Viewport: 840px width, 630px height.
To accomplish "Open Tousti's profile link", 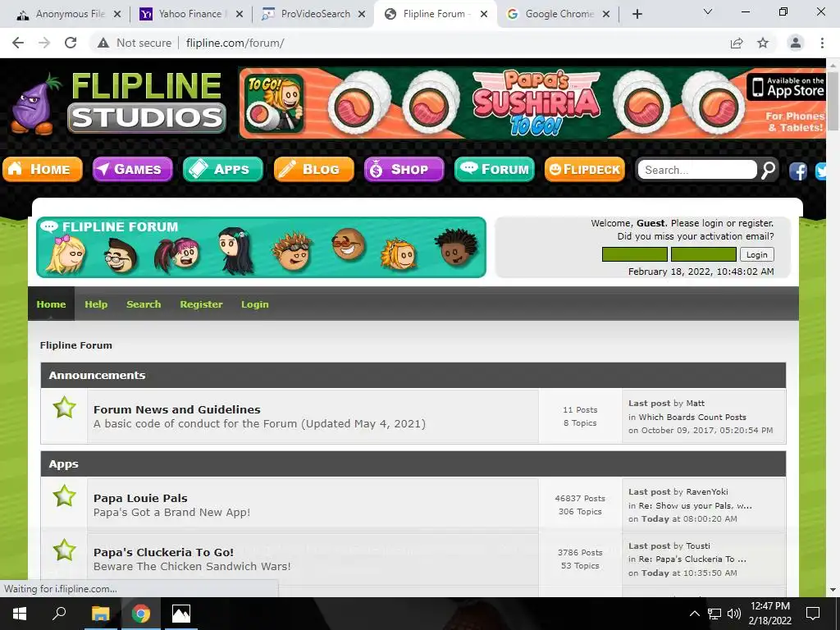I will point(697,546).
